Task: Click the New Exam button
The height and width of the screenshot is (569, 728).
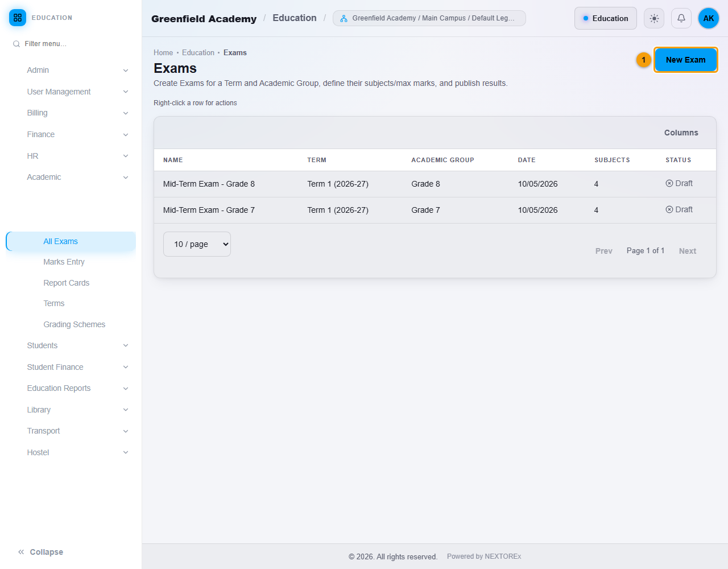Action: pyautogui.click(x=685, y=60)
